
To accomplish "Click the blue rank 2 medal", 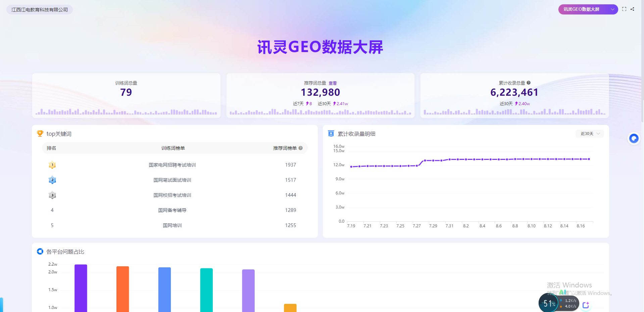I will (x=52, y=180).
